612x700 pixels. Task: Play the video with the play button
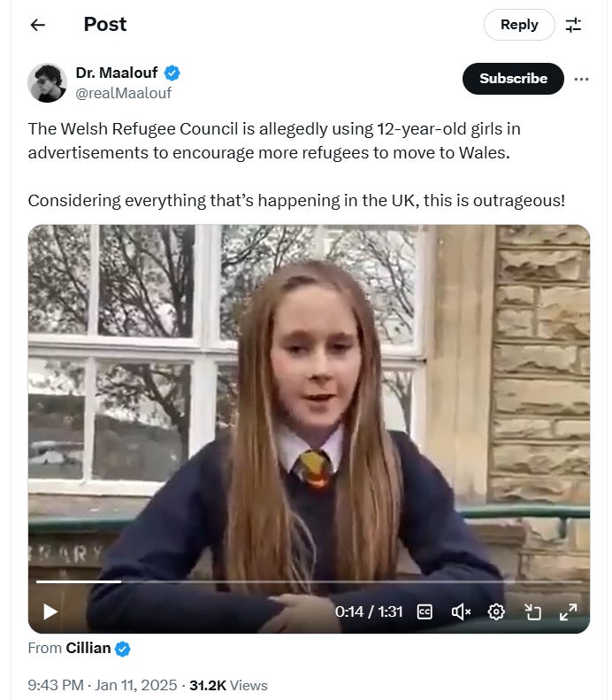pos(50,612)
